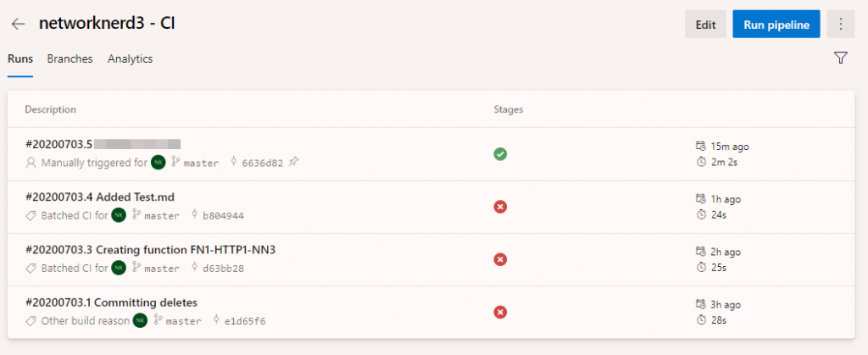Click the back arrow beside networknerd3 - CI
868x355 pixels.
point(19,25)
